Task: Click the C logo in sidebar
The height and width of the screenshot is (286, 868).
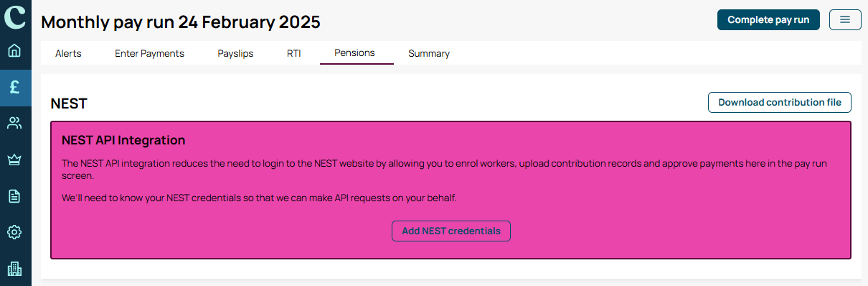Action: (15, 16)
